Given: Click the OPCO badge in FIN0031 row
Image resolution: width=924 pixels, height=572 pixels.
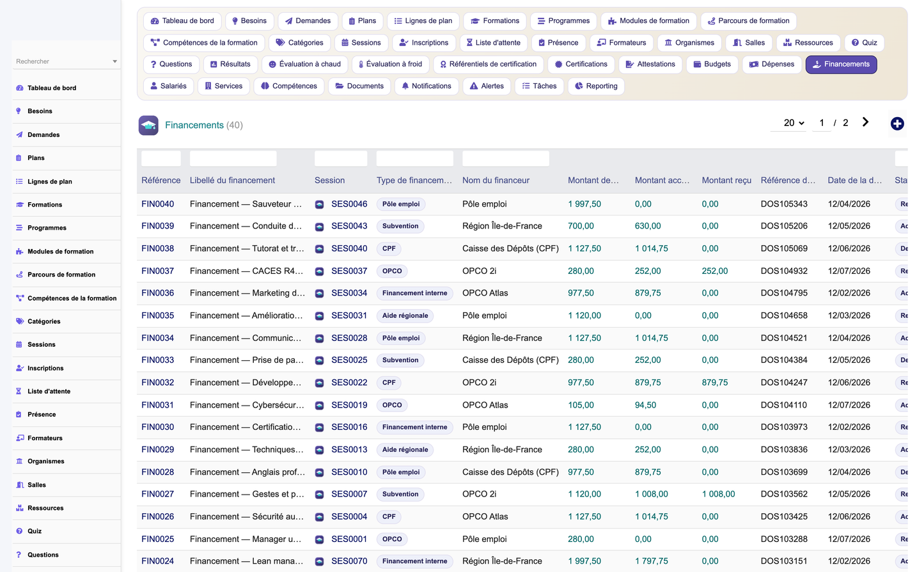Looking at the screenshot, I should coord(392,405).
